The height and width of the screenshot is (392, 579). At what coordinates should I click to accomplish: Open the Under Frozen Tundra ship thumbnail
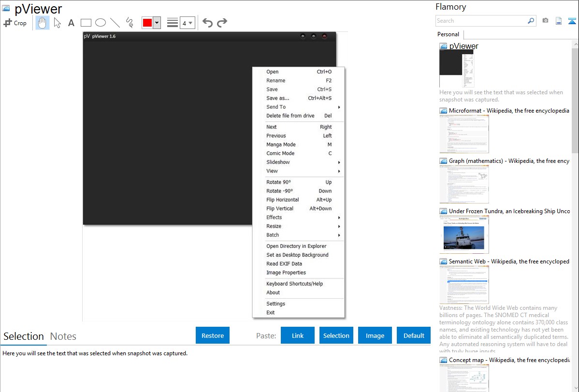point(464,234)
